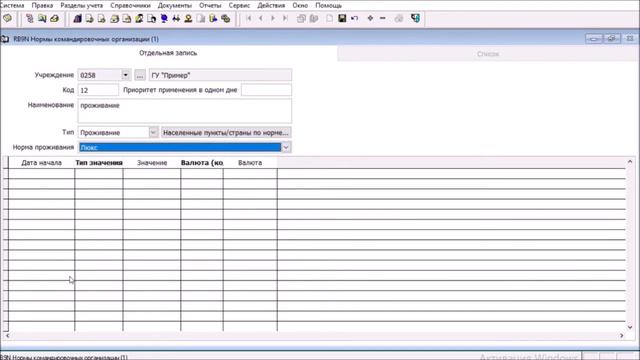Go to first record arrow icon

pos(249,18)
